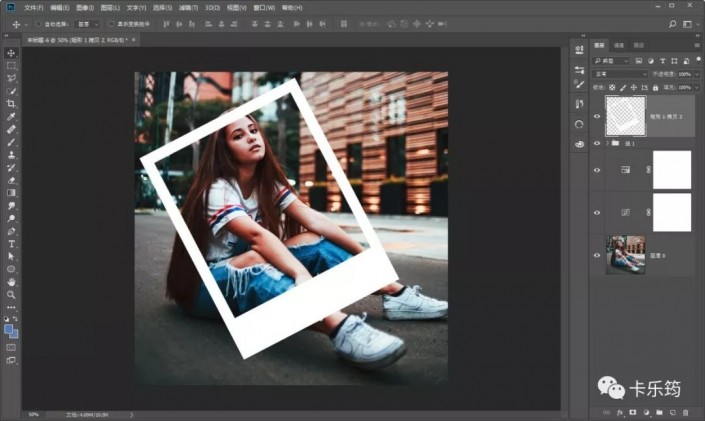Image resolution: width=705 pixels, height=421 pixels.
Task: Select the Healing Brush tool
Action: [11, 130]
